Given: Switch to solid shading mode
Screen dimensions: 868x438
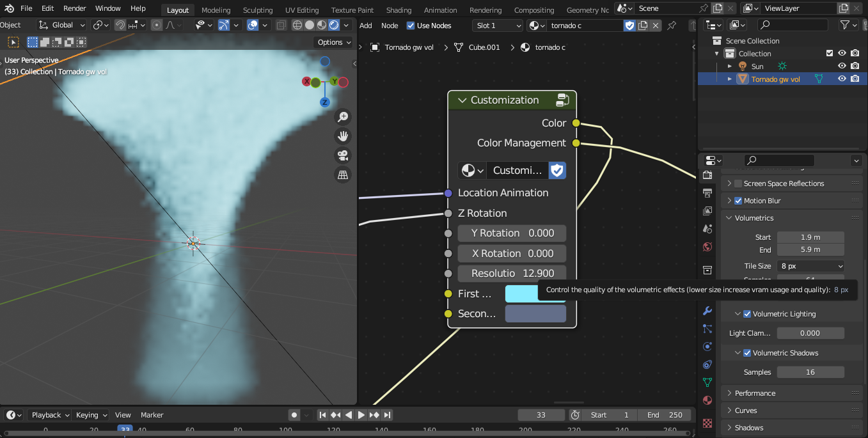Looking at the screenshot, I should point(310,25).
